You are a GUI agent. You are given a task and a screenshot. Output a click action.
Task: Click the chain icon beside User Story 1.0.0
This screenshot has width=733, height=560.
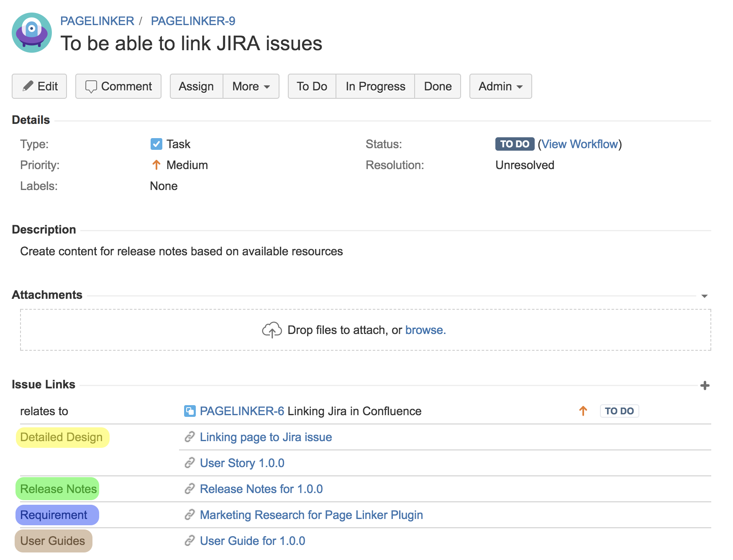point(190,463)
